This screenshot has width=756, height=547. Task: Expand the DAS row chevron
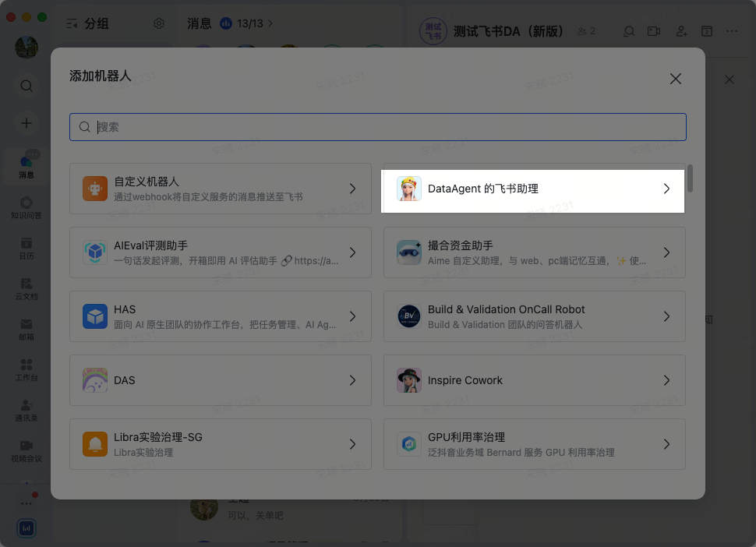352,380
